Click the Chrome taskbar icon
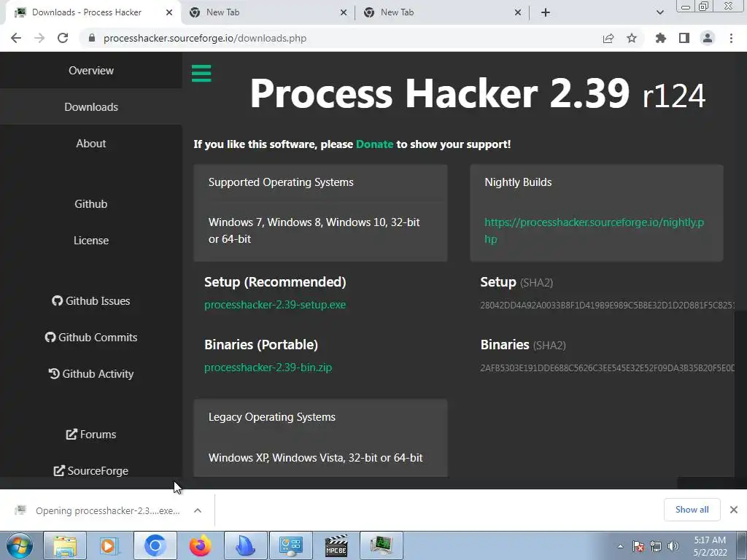 [155, 545]
